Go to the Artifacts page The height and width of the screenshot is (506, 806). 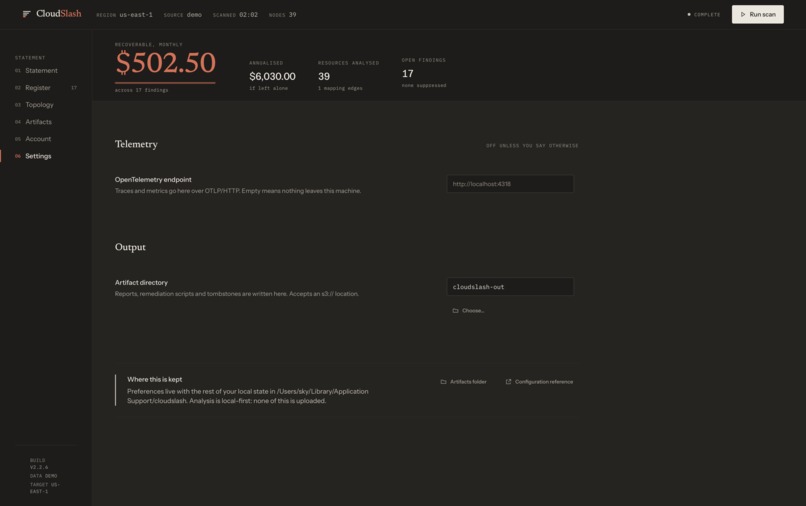pyautogui.click(x=38, y=122)
